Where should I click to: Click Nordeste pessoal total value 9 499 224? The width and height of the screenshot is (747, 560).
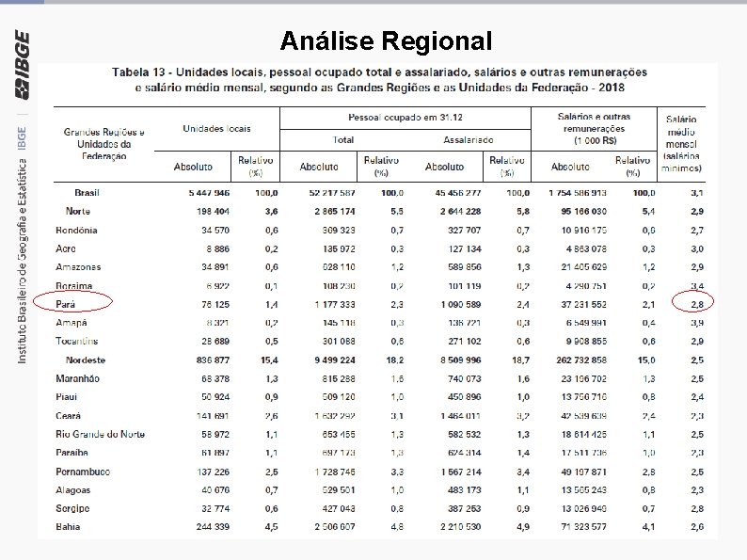(335, 360)
